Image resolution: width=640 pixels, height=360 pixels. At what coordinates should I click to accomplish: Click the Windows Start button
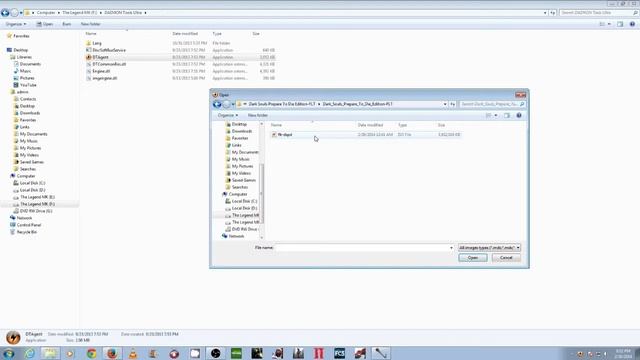9,353
